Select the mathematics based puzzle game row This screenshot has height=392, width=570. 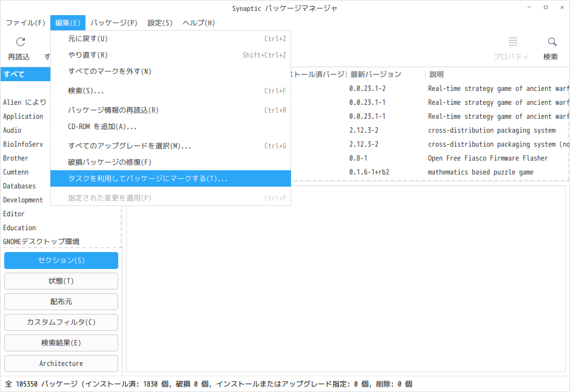pos(429,172)
